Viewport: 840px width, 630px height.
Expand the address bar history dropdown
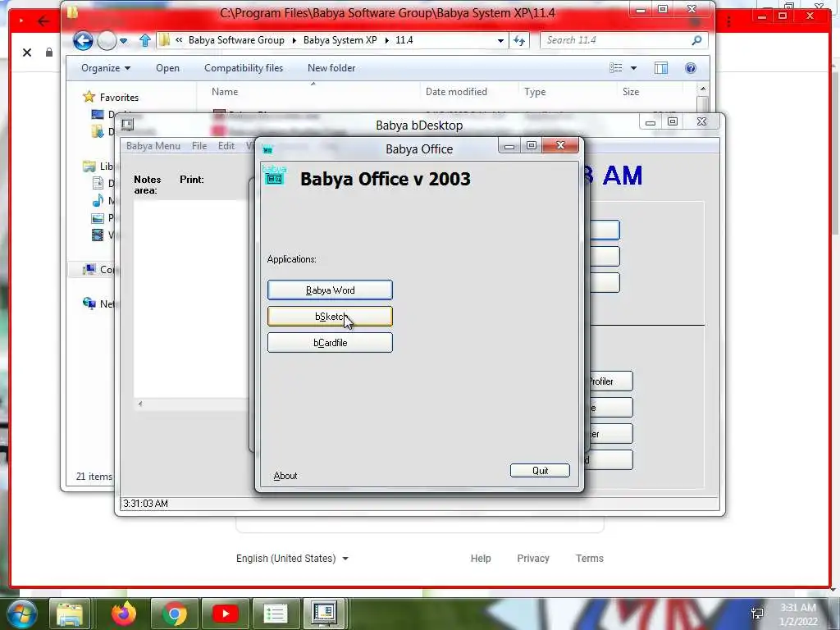500,41
